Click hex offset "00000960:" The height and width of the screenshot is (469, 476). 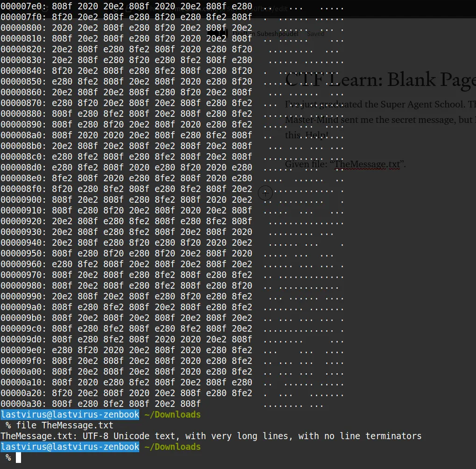[x=23, y=264]
